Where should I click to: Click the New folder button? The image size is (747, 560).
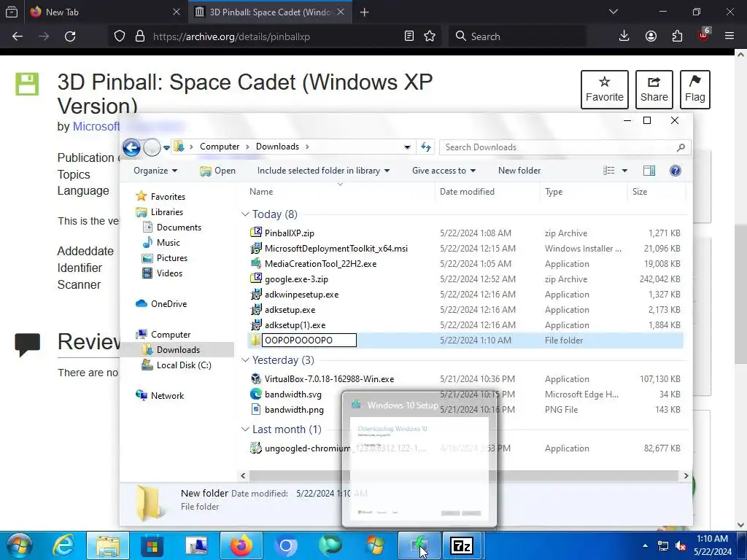(519, 171)
